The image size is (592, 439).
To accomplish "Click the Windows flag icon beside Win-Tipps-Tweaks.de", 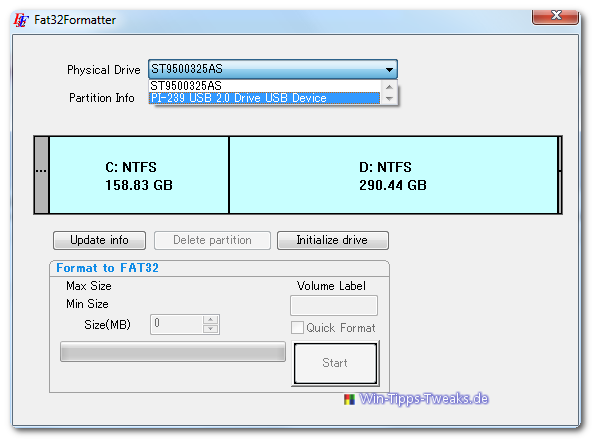I will pos(349,399).
